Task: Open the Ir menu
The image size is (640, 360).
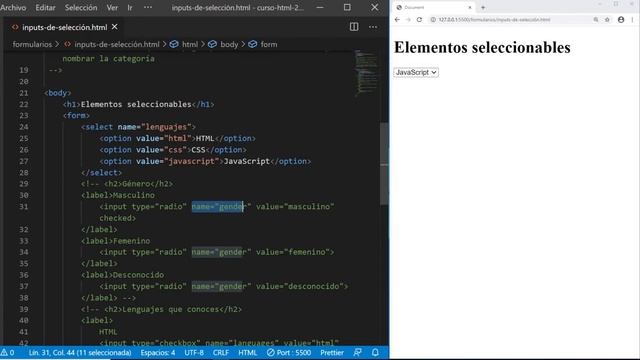Action: pyautogui.click(x=130, y=7)
